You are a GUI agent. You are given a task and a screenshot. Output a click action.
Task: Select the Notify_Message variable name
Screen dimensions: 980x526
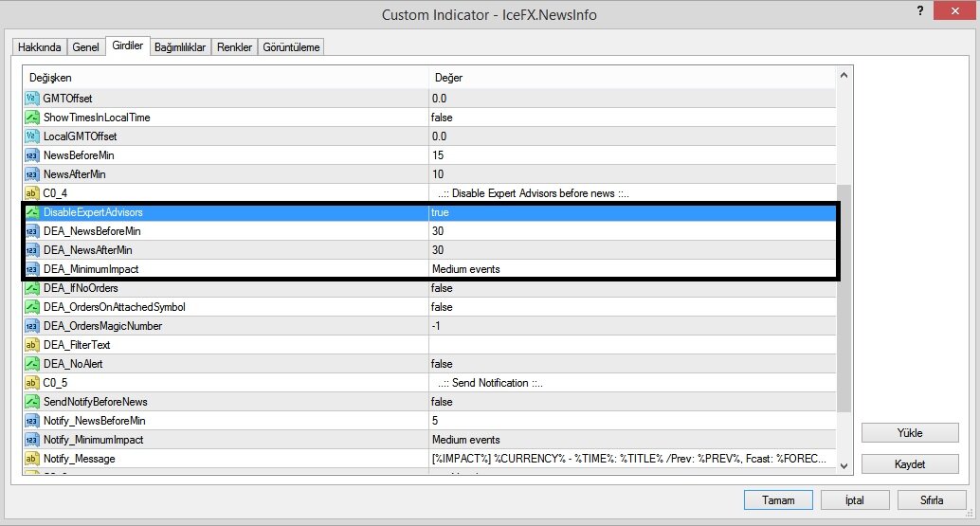80,459
